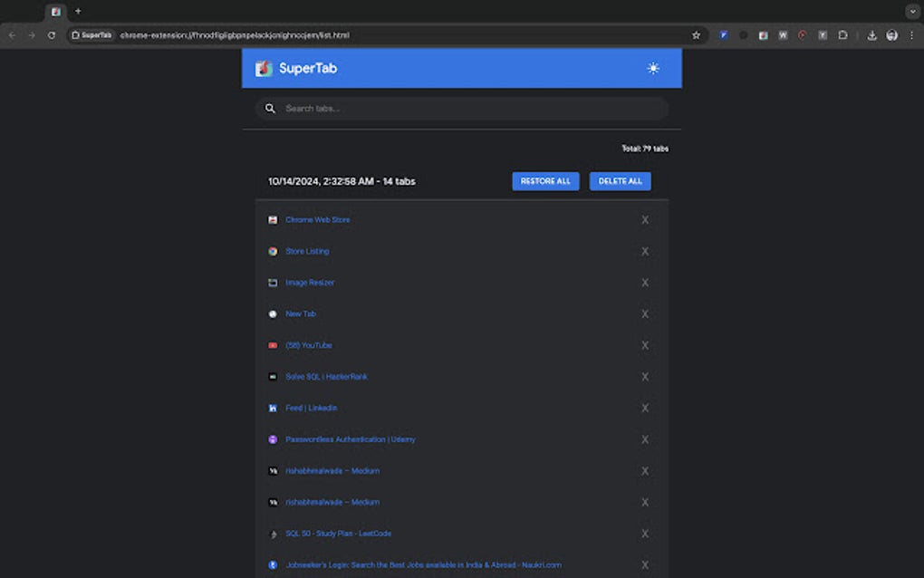Click the DELETE ALL button
Screen dimensions: 924x578
[620, 180]
